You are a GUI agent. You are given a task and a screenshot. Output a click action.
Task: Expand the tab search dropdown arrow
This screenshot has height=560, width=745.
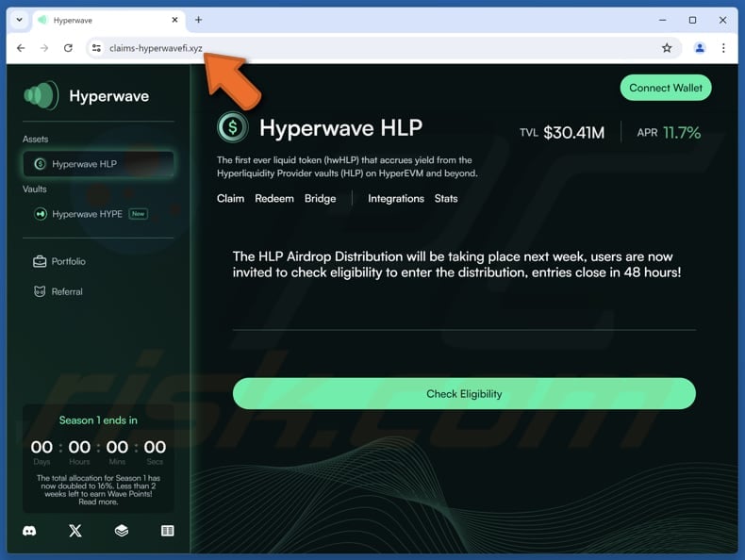point(20,20)
